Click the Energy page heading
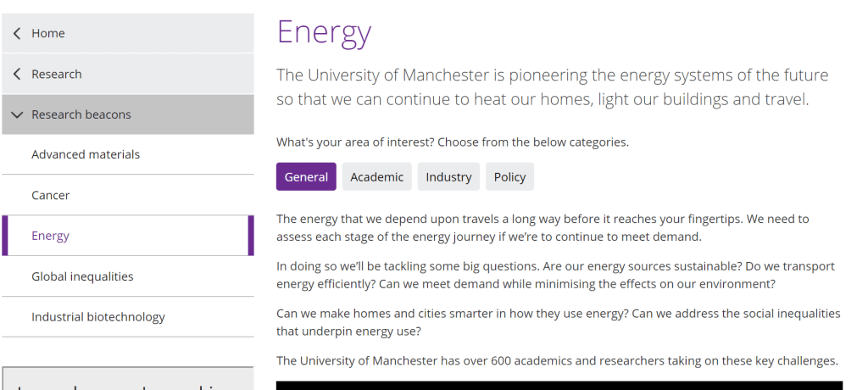The width and height of the screenshot is (868, 390). click(x=324, y=32)
